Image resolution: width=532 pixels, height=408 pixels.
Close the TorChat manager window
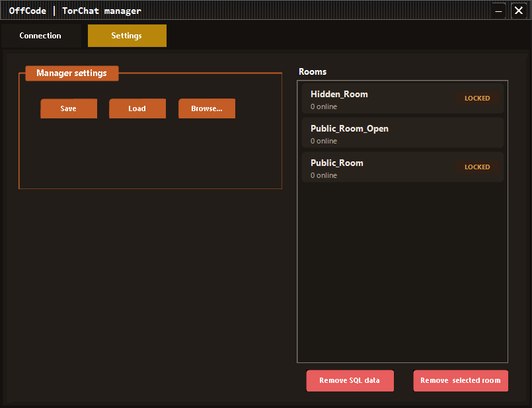[519, 11]
